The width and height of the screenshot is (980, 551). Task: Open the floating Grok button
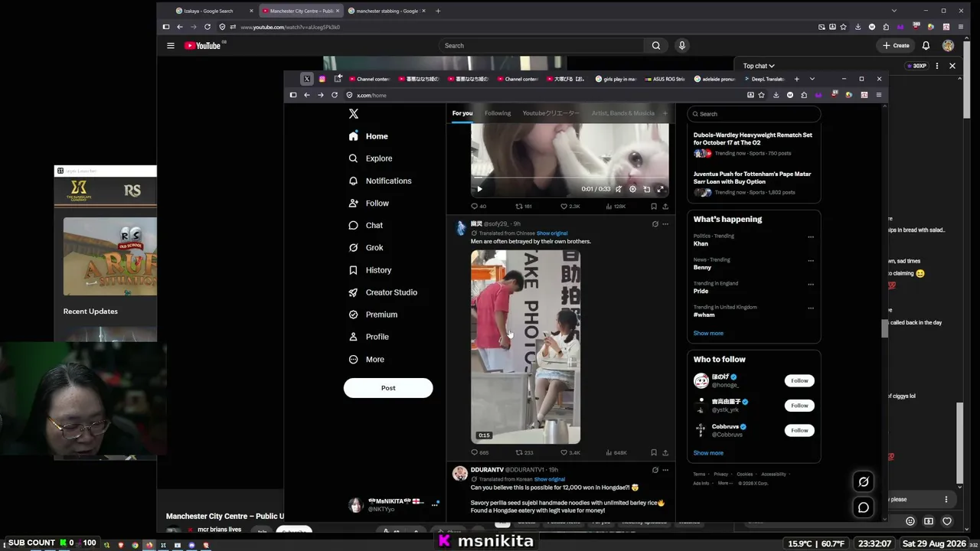864,481
